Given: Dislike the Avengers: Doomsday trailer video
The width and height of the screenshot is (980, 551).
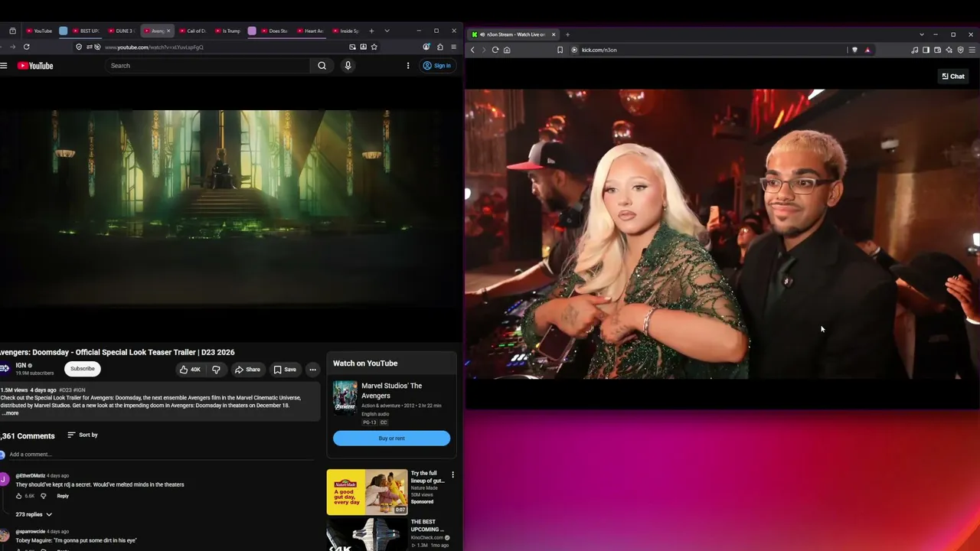Looking at the screenshot, I should coord(216,370).
